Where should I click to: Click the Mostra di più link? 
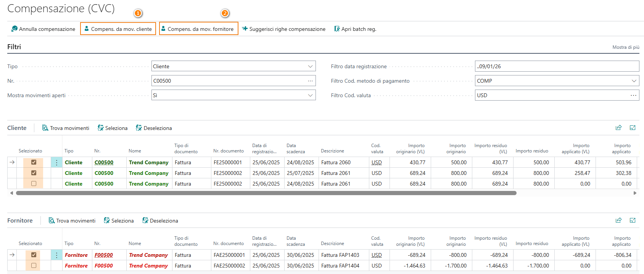(626, 47)
